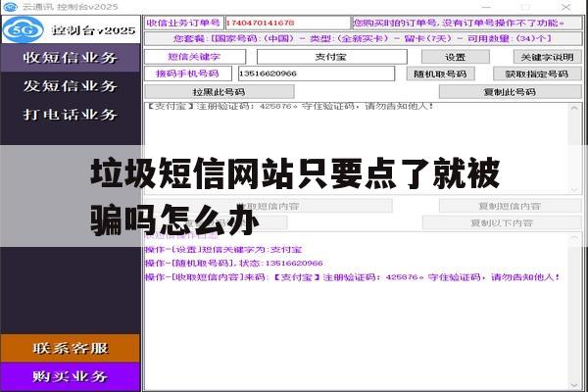Click the purple 购买业务 button
588x392 pixels.
pyautogui.click(x=71, y=376)
